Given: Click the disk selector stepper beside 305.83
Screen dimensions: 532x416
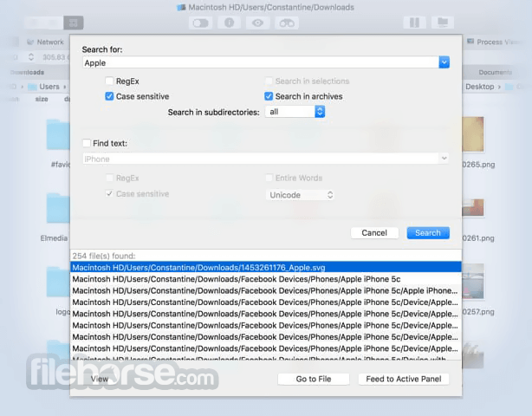Looking at the screenshot, I should (31, 57).
